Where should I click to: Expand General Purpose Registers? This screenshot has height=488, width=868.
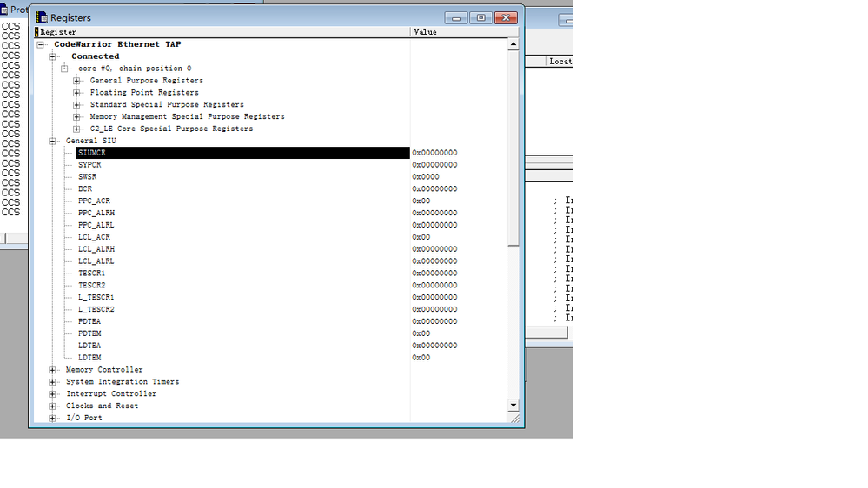coord(77,81)
